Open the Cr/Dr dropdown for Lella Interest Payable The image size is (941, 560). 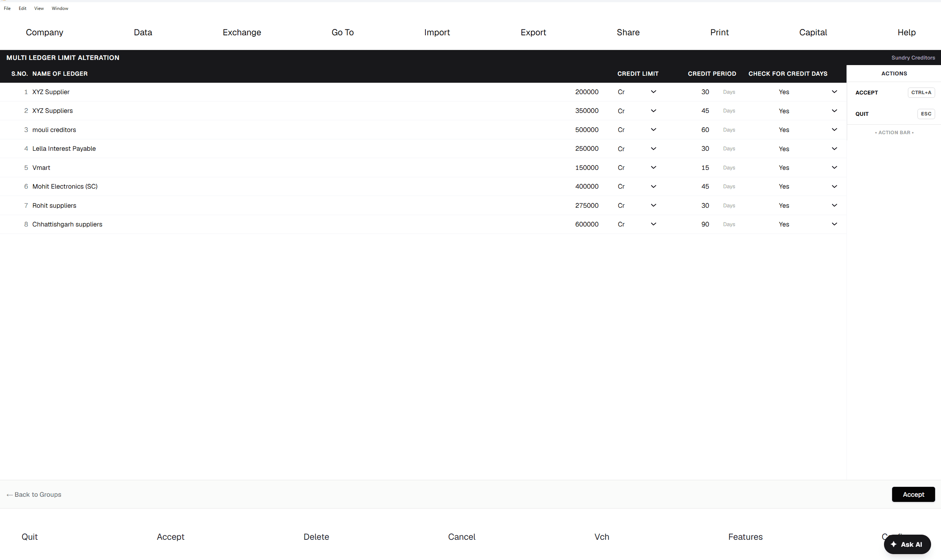click(637, 149)
